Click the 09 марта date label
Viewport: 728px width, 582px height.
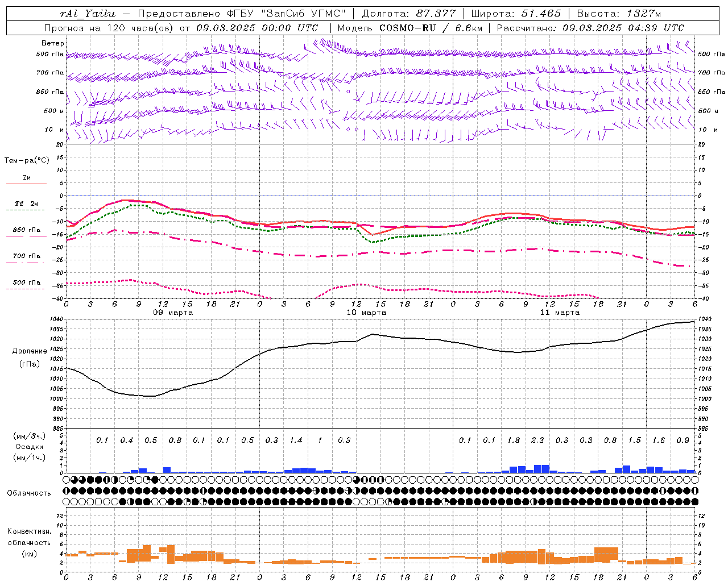pos(173,313)
